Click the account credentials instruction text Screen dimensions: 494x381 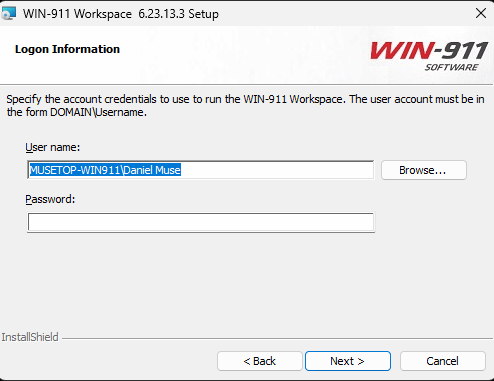point(245,106)
